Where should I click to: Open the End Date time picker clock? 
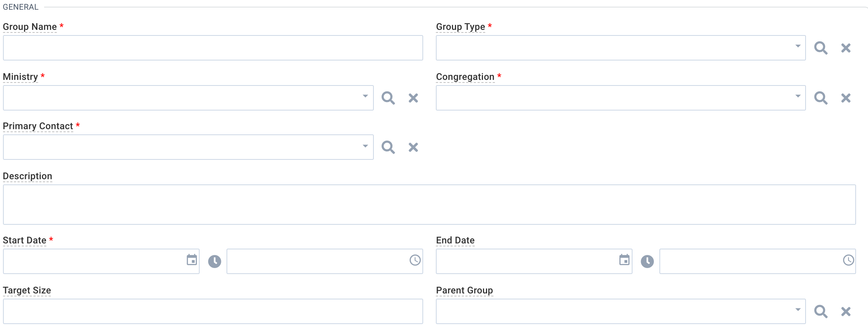tap(848, 260)
